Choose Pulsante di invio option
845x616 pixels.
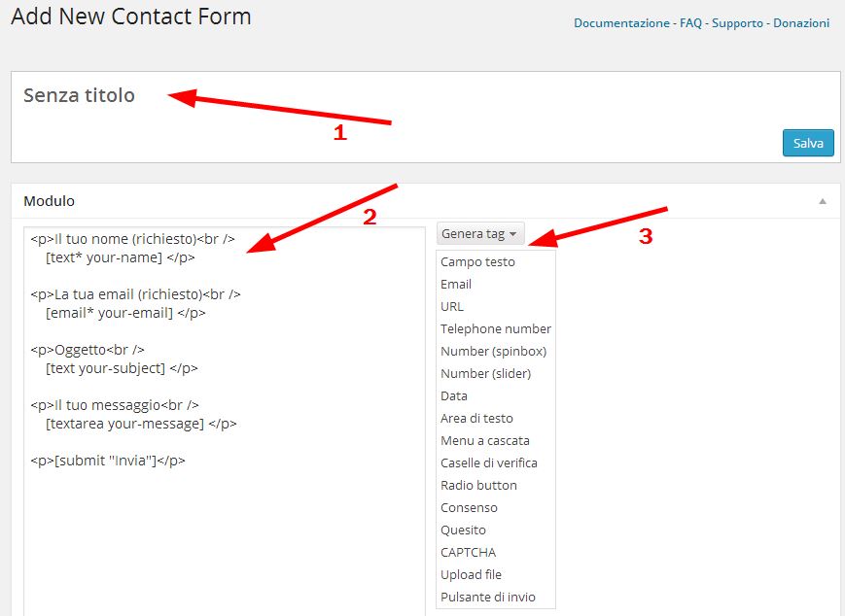(x=488, y=598)
